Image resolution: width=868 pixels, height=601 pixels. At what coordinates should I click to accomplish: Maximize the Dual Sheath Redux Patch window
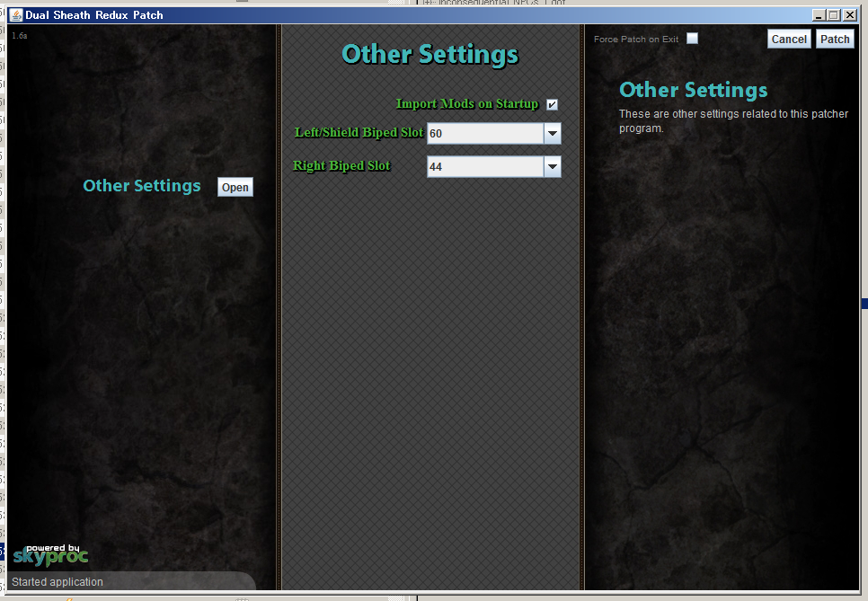pos(834,15)
